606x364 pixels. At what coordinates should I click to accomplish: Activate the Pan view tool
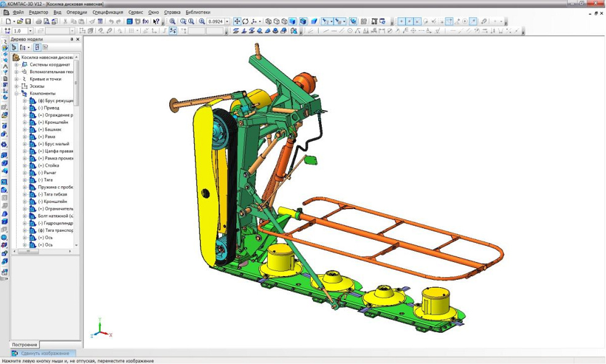[237, 22]
